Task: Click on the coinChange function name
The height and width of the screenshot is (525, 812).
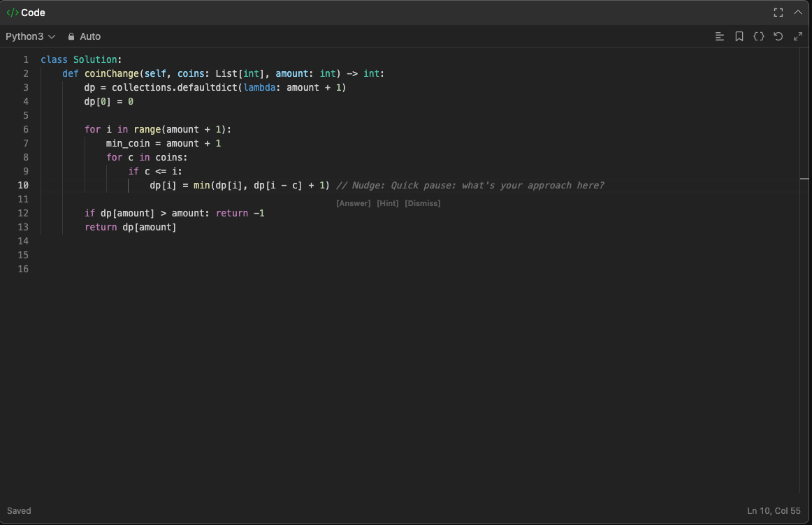Action: [112, 73]
